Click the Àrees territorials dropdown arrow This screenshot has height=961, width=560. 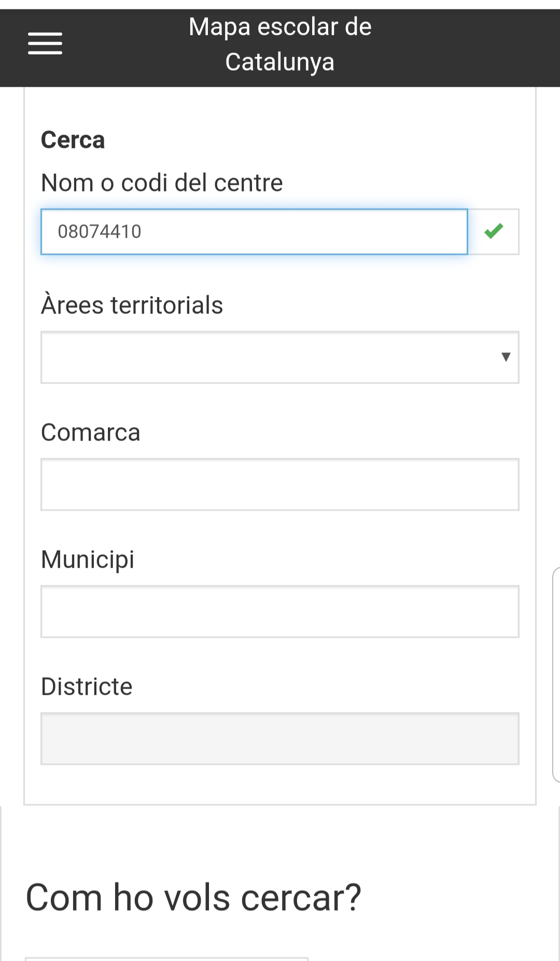click(506, 357)
